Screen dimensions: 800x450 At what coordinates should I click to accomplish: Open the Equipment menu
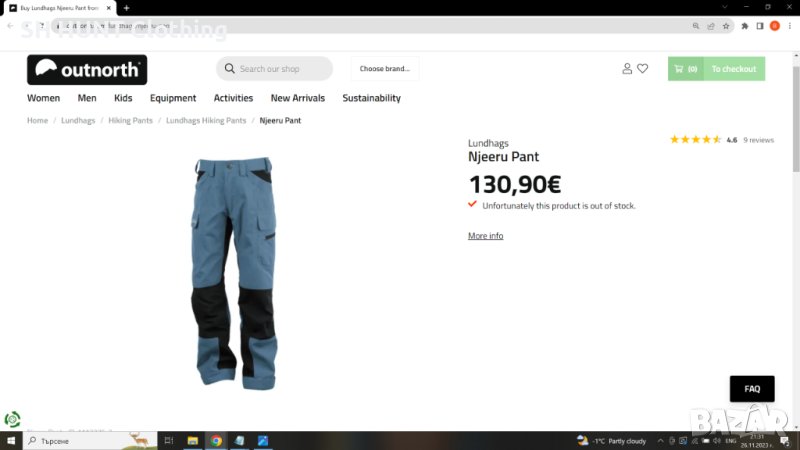[x=173, y=98]
